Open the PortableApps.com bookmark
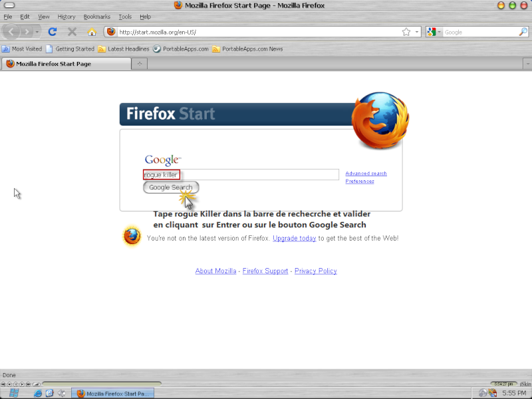The width and height of the screenshot is (532, 399). (180, 49)
